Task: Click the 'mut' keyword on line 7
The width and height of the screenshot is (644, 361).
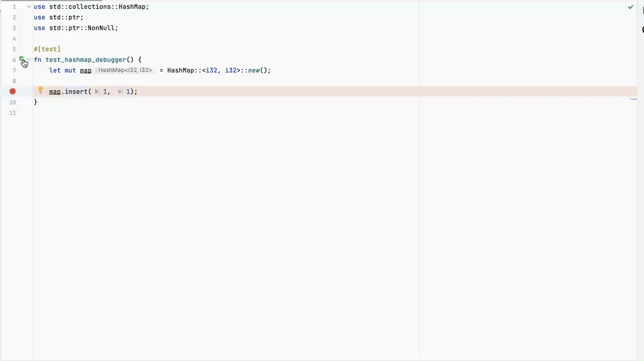Action: [70, 70]
